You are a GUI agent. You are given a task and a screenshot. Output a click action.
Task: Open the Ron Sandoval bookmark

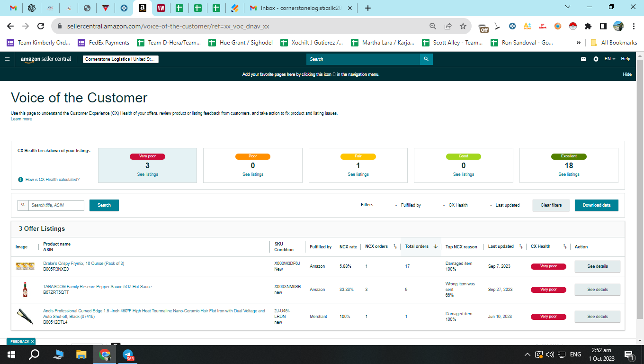pos(521,43)
